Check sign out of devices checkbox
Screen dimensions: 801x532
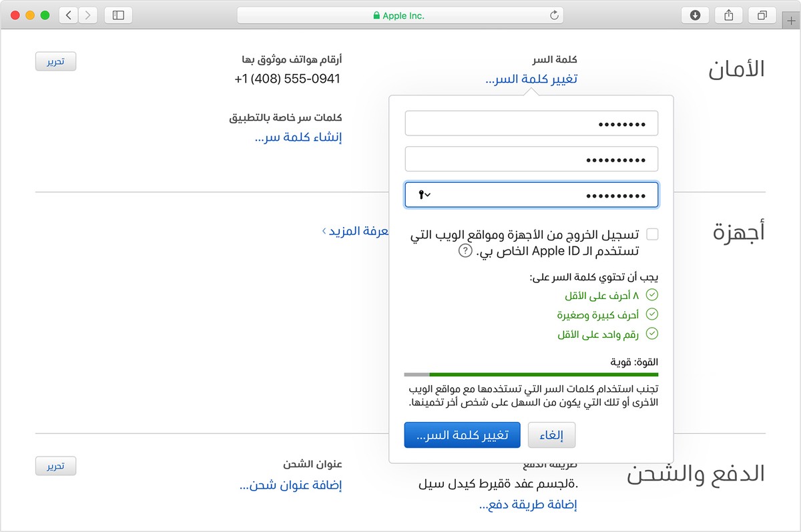(x=652, y=234)
